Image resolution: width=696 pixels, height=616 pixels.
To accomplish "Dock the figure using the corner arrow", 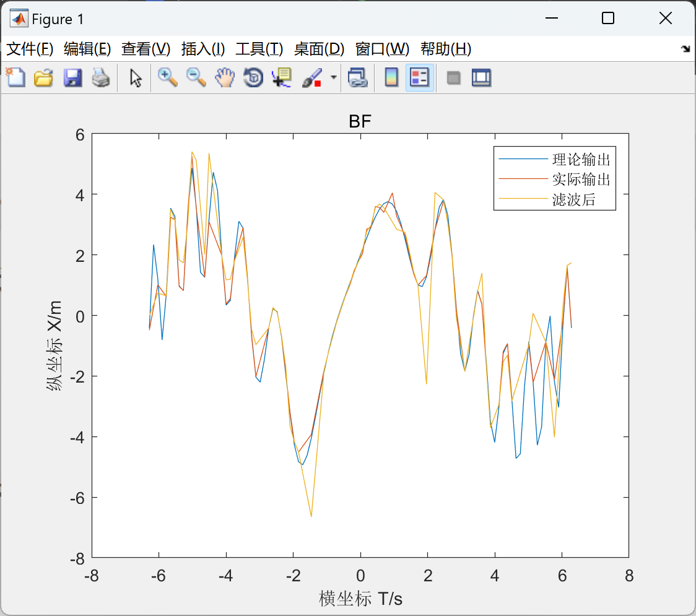I will [x=685, y=49].
